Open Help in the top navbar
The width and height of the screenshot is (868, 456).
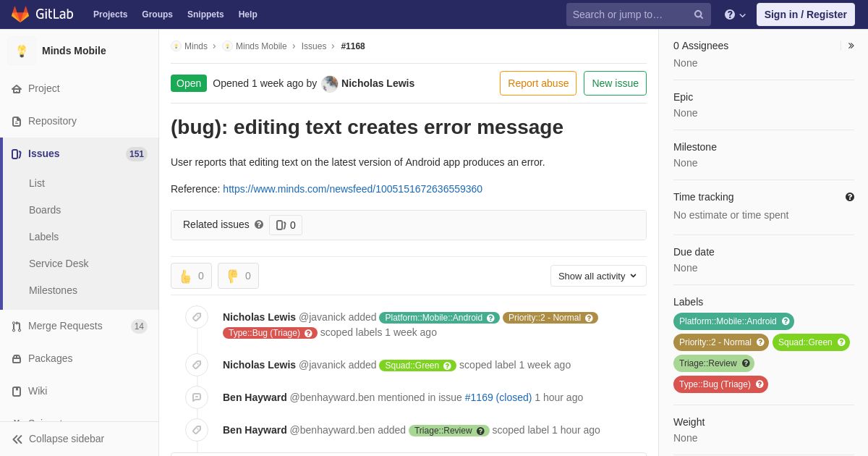(x=248, y=14)
